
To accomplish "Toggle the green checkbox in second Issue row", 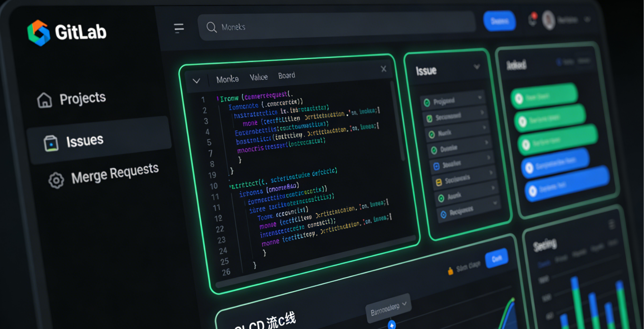I will (429, 119).
